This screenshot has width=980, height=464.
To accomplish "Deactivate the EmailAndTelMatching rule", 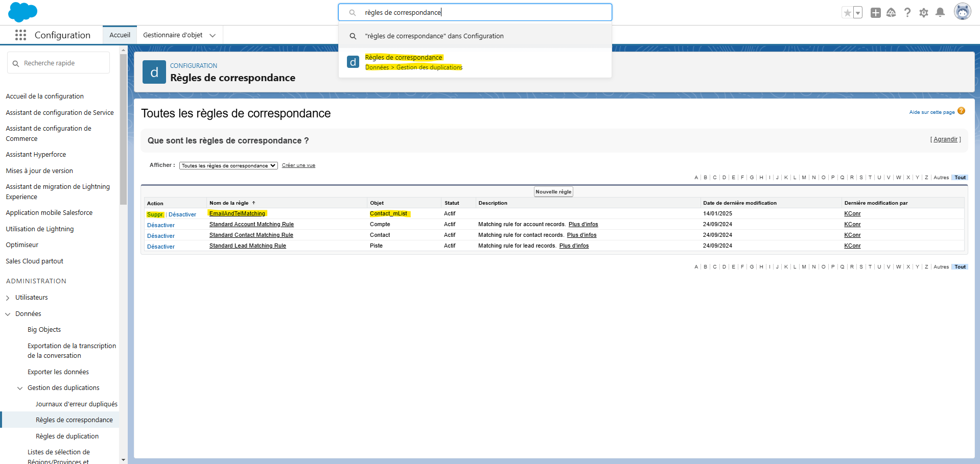I will pyautogui.click(x=182, y=214).
